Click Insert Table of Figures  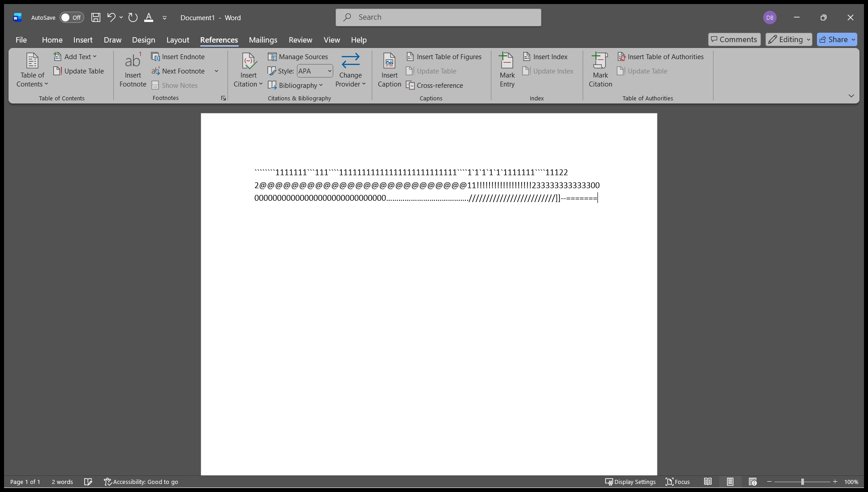[x=444, y=57]
